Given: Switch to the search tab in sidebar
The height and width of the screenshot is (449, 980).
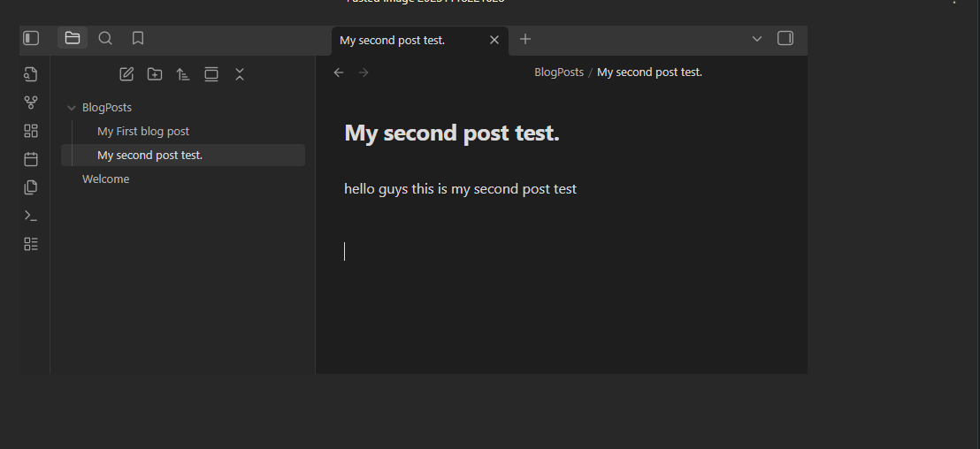Looking at the screenshot, I should coord(105,38).
